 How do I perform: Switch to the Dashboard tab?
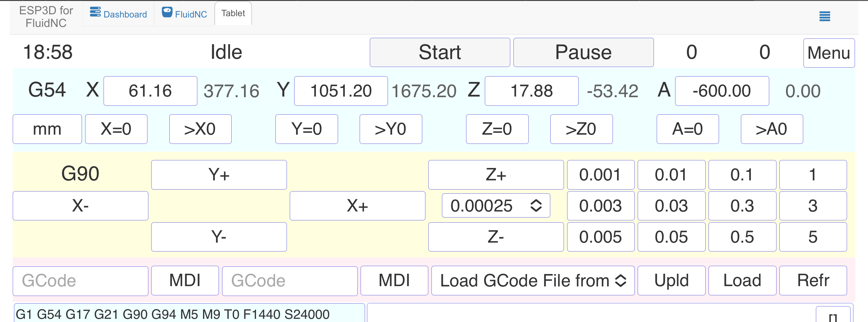tap(118, 14)
